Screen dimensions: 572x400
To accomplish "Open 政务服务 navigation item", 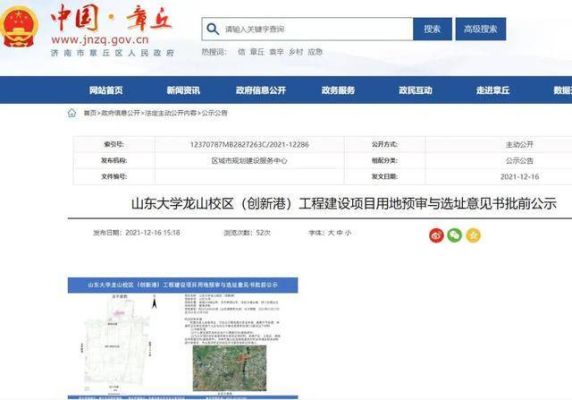I will 338,90.
